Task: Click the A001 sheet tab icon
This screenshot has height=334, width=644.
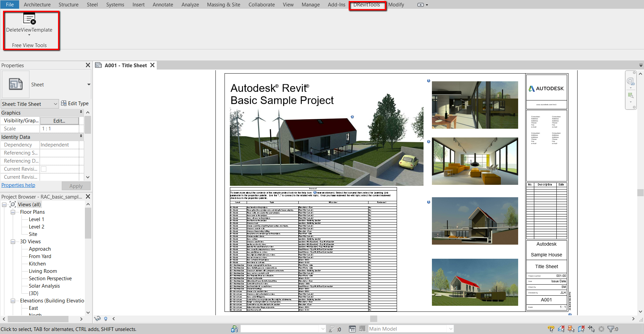Action: [98, 65]
